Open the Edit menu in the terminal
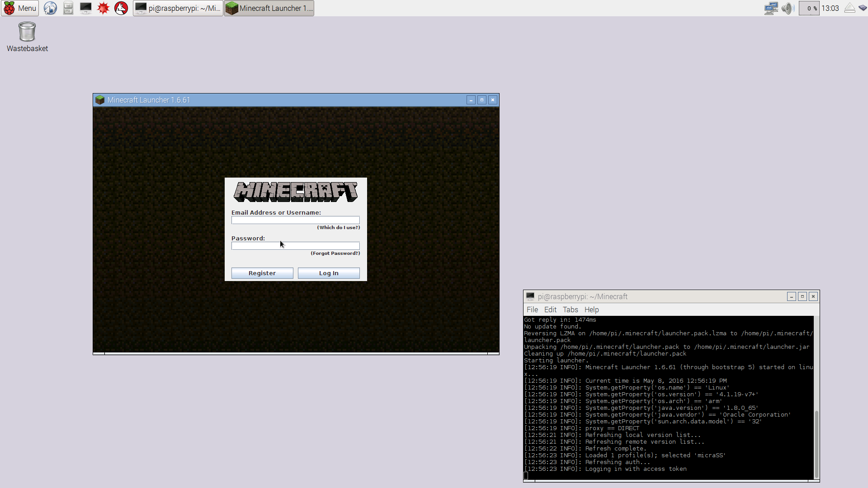868x488 pixels. click(550, 310)
